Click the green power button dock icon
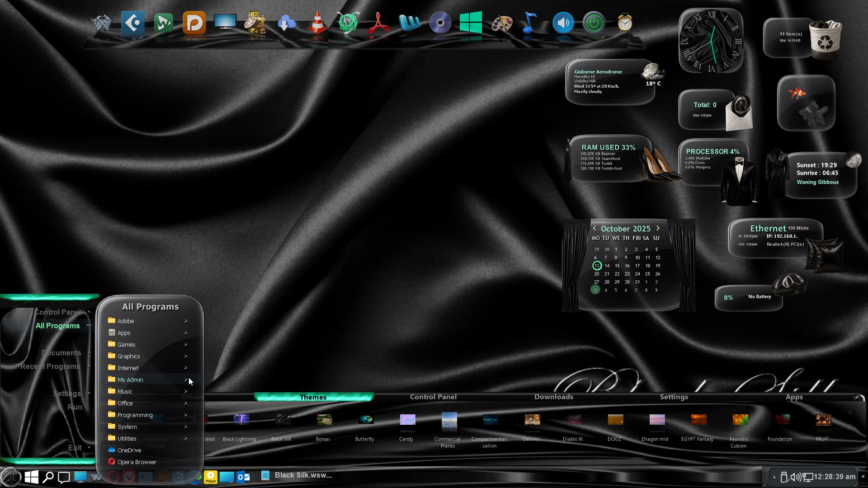This screenshot has height=488, width=868. pos(594,23)
